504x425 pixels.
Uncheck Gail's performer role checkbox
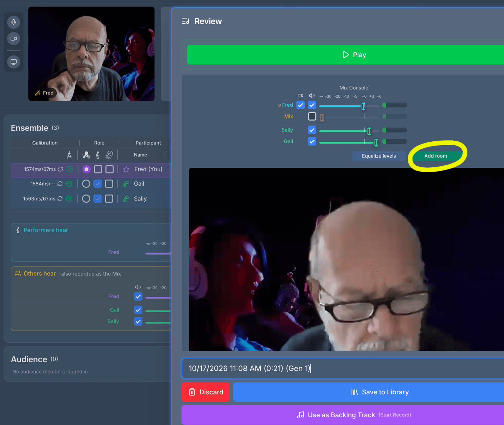coord(98,184)
